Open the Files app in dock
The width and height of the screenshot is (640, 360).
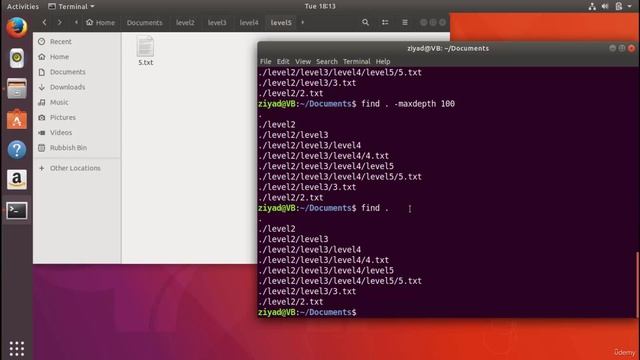tap(17, 89)
